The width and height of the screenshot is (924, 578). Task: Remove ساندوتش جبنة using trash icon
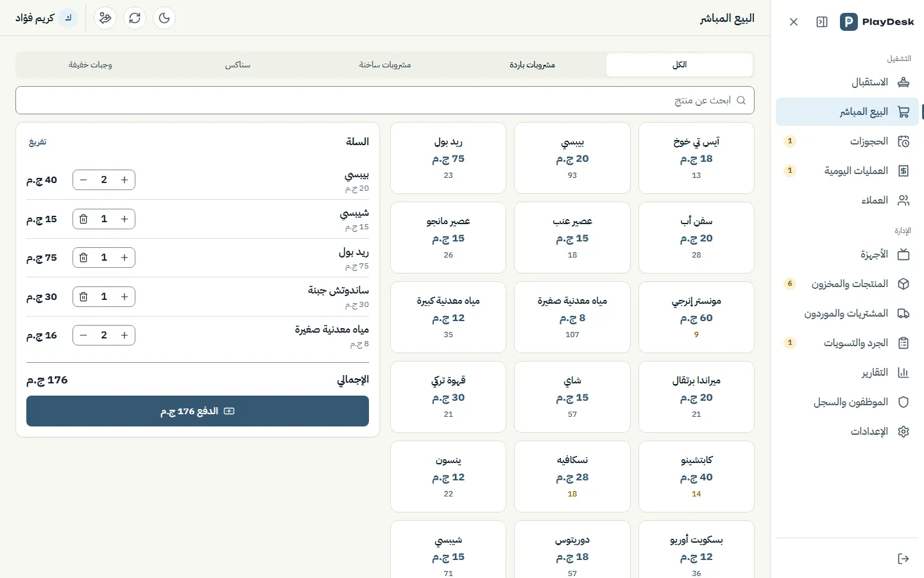point(83,297)
